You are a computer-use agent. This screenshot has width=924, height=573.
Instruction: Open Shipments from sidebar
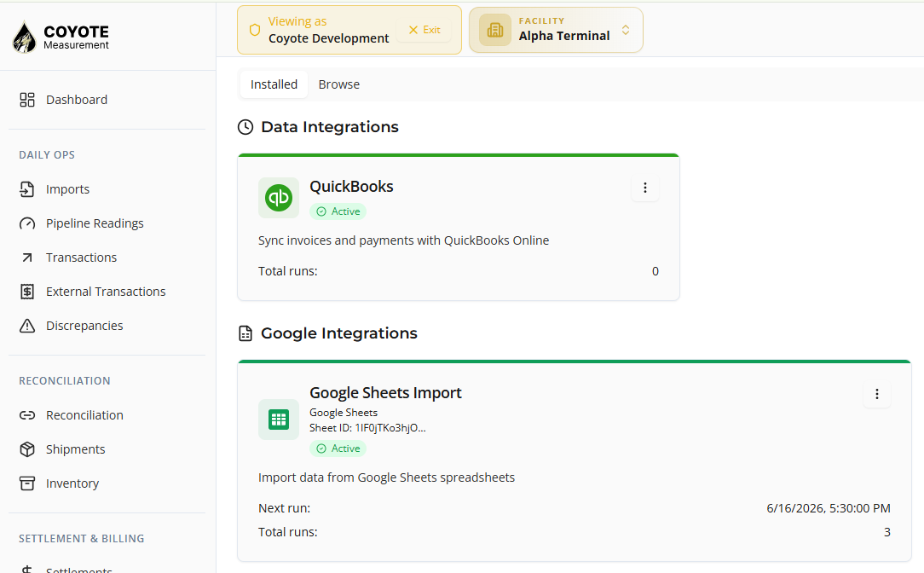click(x=75, y=449)
